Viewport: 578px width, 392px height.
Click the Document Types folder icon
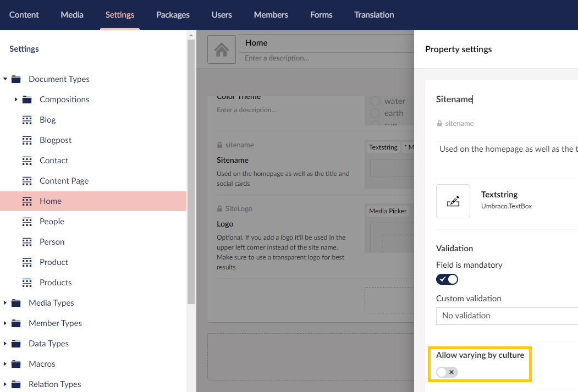[15, 79]
